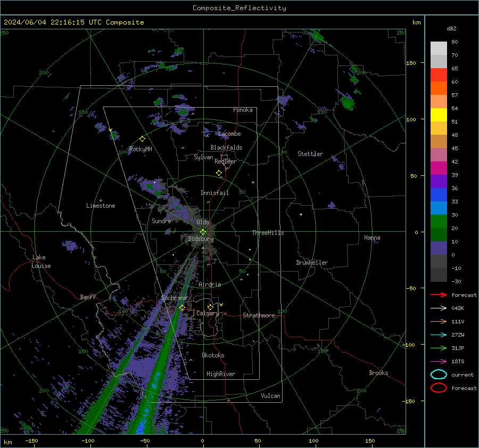Viewport: 479px width, 448px height.
Task: Click the yellow diamond marker below RedDeer
Action: (x=219, y=173)
